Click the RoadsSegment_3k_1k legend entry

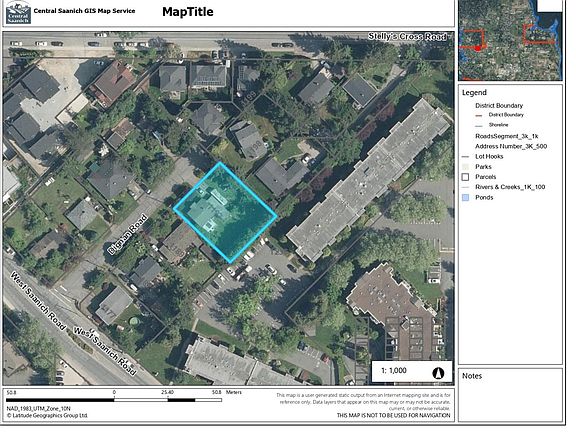507,136
